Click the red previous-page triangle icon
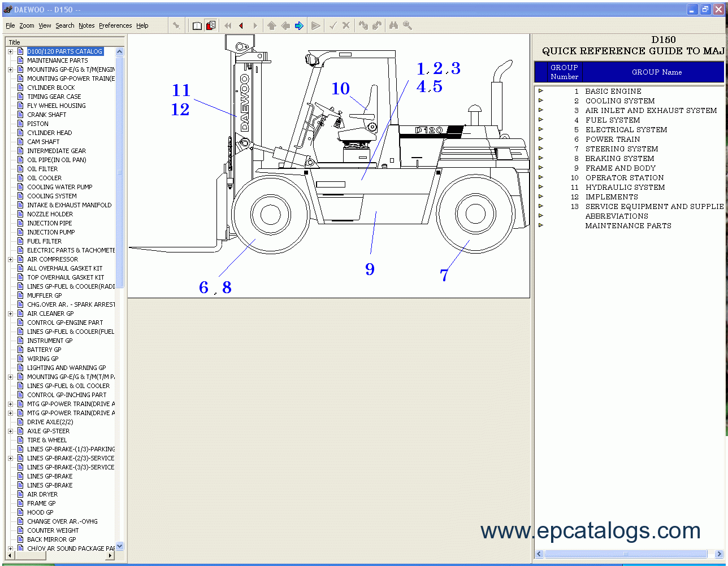The image size is (728, 566). (241, 25)
